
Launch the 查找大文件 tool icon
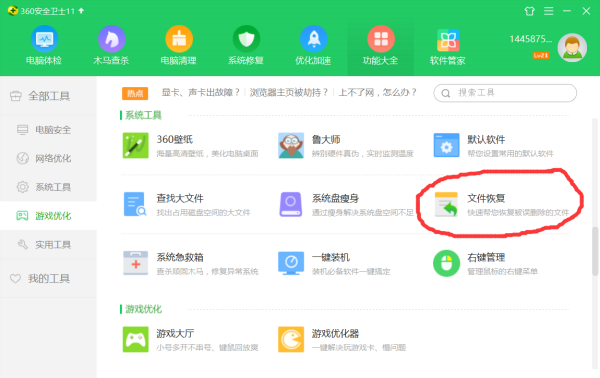pos(135,204)
